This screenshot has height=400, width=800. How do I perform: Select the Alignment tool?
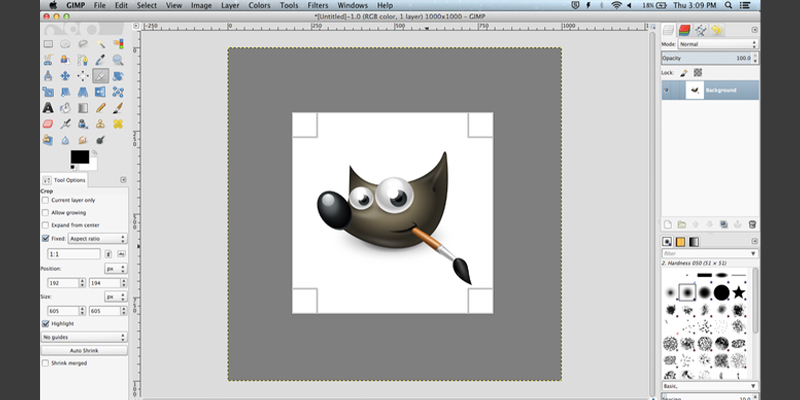(x=83, y=76)
